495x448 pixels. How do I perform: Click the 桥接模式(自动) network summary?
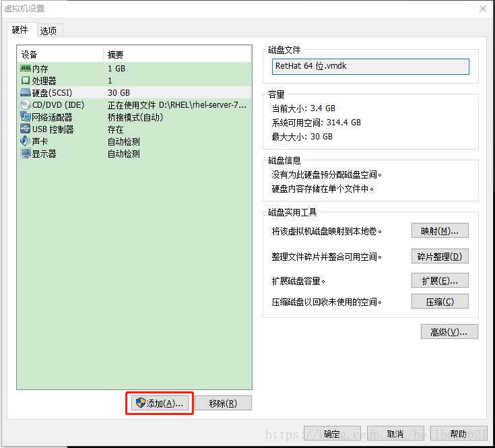tap(135, 117)
